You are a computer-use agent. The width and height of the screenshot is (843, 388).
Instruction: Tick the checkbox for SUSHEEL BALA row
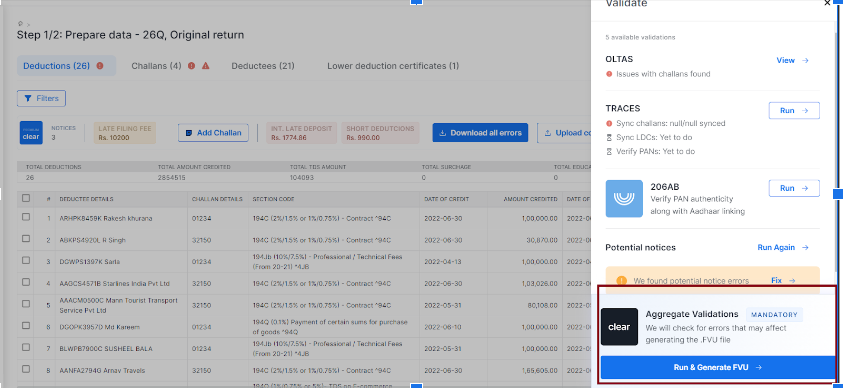tap(26, 347)
